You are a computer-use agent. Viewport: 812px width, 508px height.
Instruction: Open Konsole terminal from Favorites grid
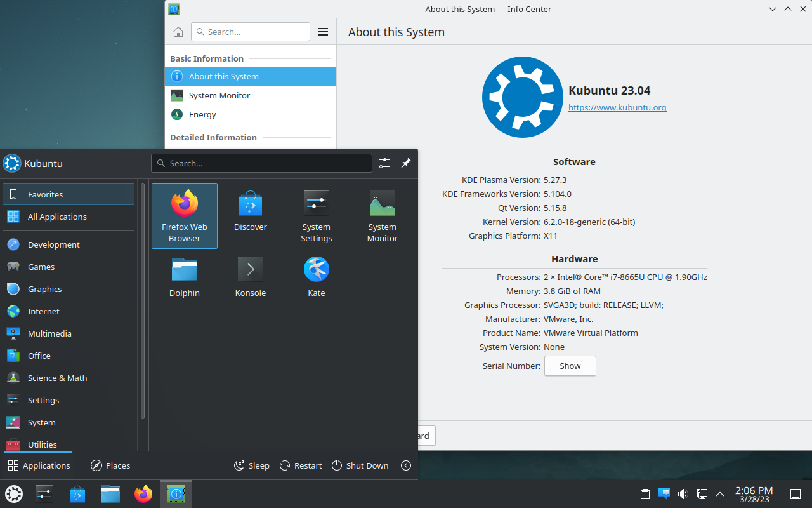pos(250,277)
